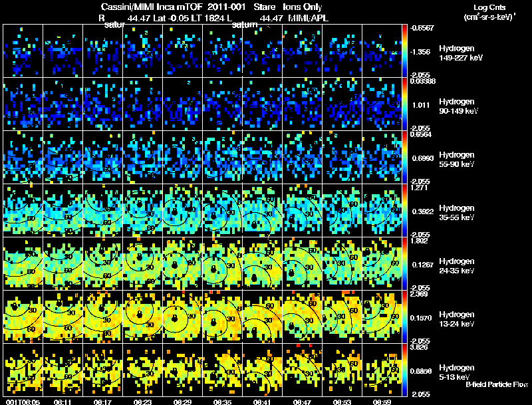Open the 5-13 keV image panel at 06:47

(303, 370)
